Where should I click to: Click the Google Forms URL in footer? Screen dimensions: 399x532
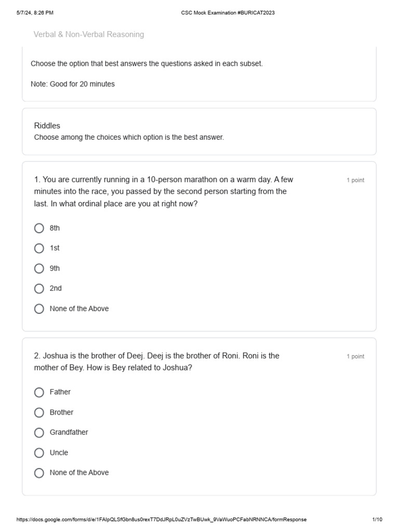[x=162, y=520]
